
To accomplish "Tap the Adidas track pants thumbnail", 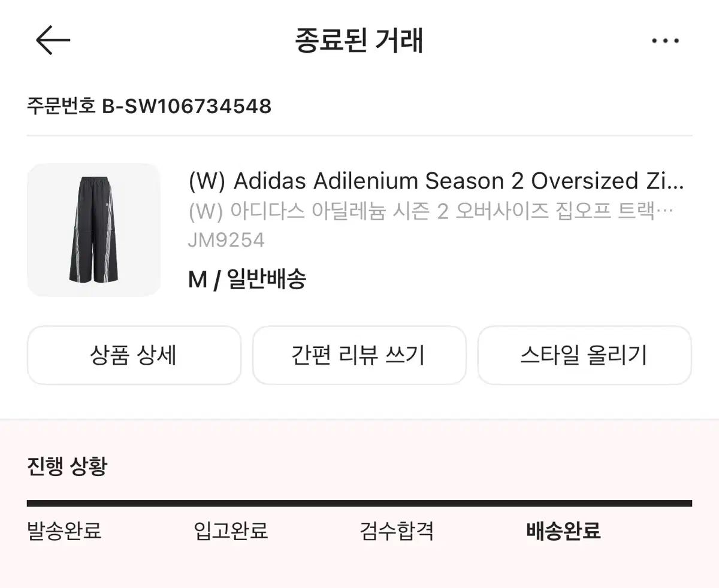I will (x=93, y=230).
